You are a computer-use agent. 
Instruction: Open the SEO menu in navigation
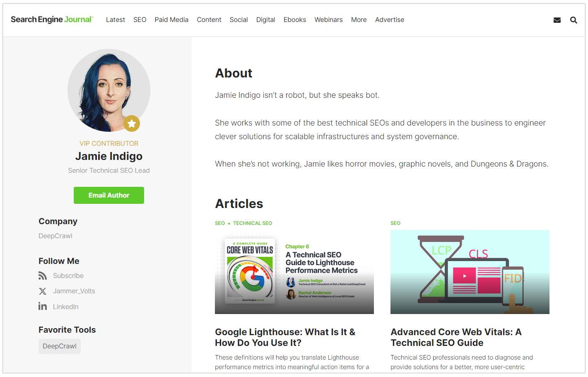(x=140, y=19)
